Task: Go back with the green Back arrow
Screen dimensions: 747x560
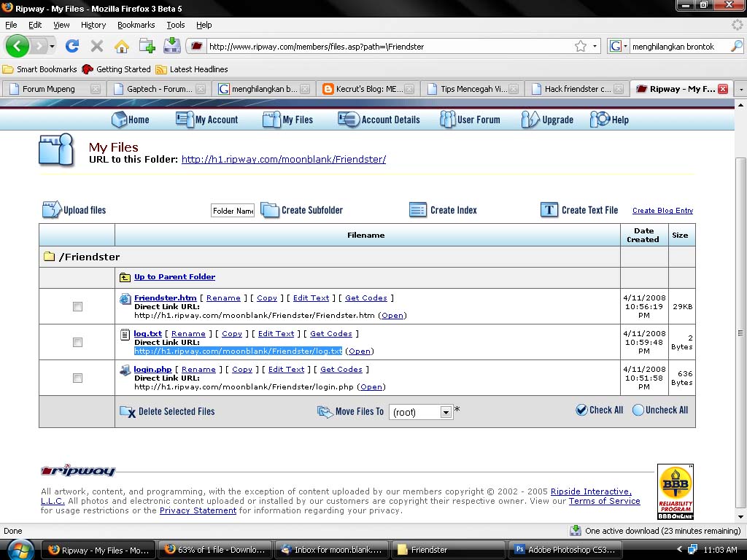Action: tap(18, 46)
